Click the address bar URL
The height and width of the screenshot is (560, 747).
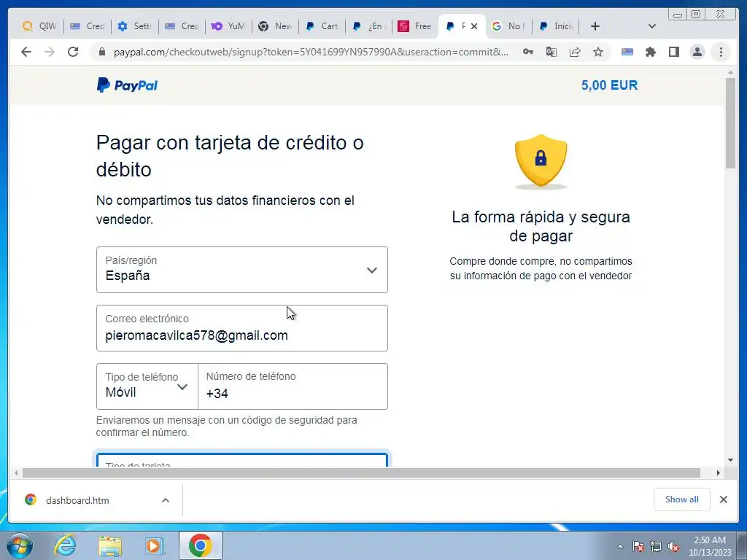coord(311,52)
